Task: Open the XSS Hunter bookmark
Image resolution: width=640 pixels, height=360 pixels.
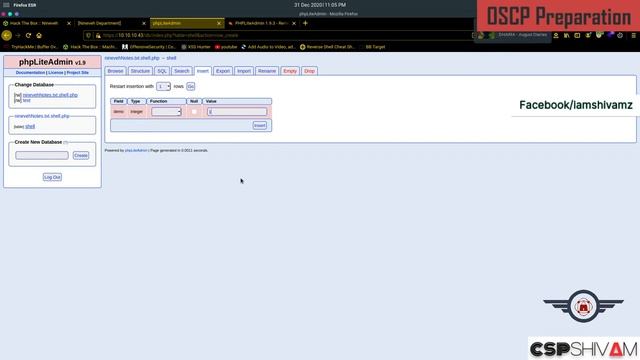Action: click(196, 47)
